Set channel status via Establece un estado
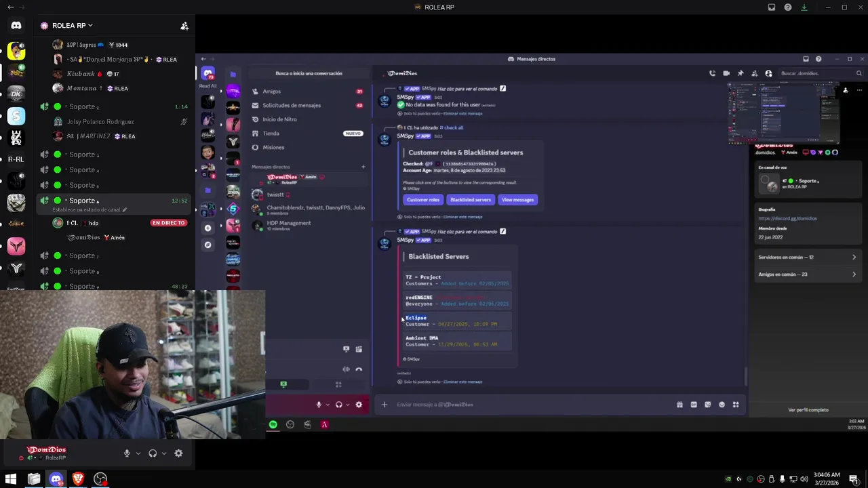 [90, 210]
